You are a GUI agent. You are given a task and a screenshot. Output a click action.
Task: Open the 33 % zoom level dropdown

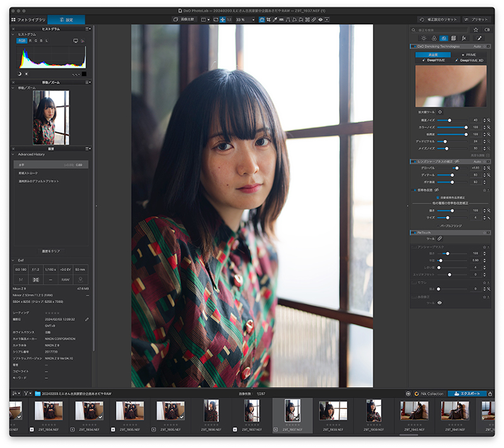(x=245, y=20)
